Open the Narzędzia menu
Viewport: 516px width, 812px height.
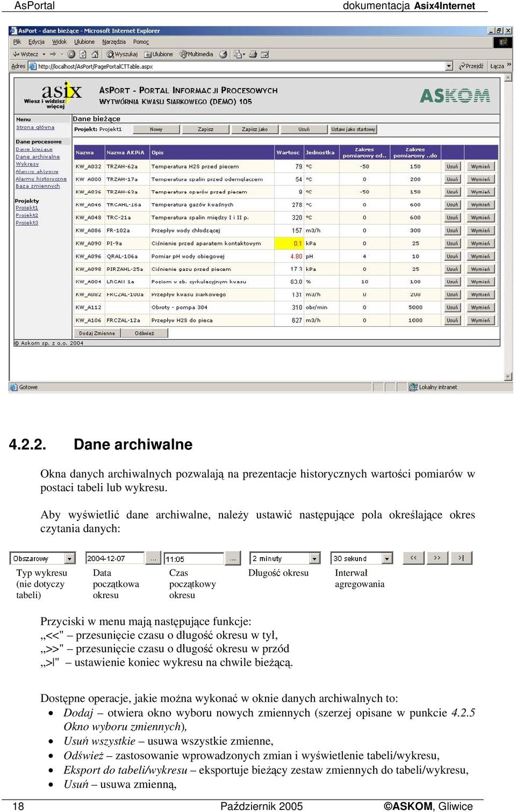click(114, 42)
